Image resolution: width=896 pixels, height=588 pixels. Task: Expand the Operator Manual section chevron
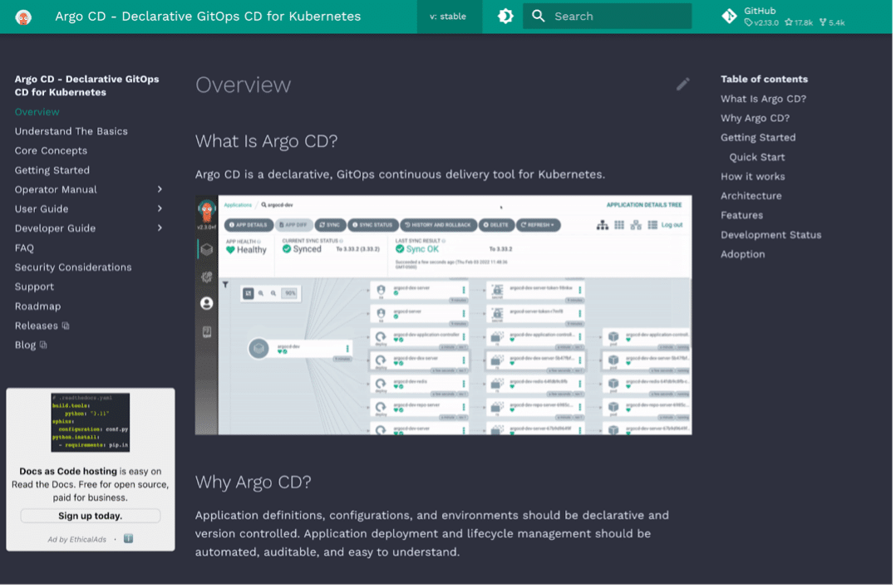tap(160, 189)
